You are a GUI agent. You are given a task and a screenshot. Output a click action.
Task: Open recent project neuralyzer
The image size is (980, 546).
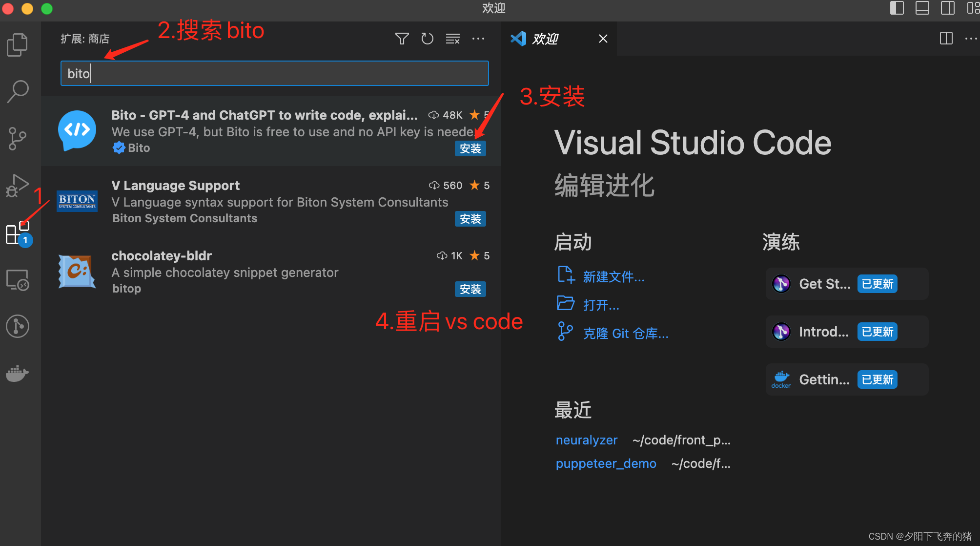[586, 440]
